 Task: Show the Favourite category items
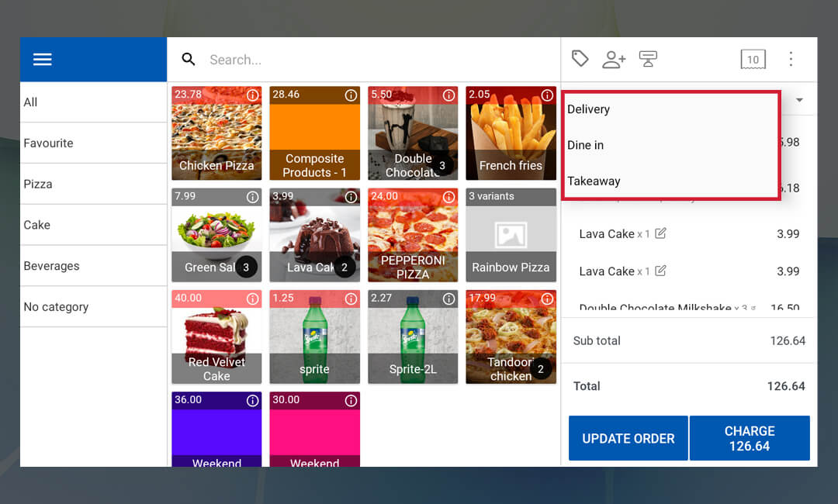(x=48, y=143)
